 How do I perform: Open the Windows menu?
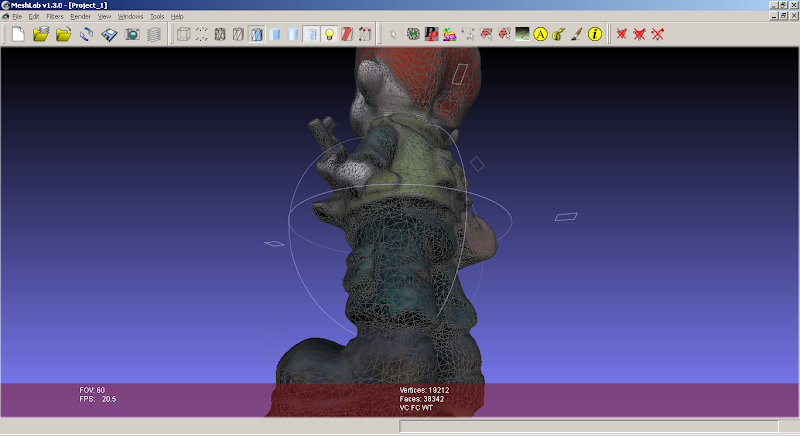point(131,16)
